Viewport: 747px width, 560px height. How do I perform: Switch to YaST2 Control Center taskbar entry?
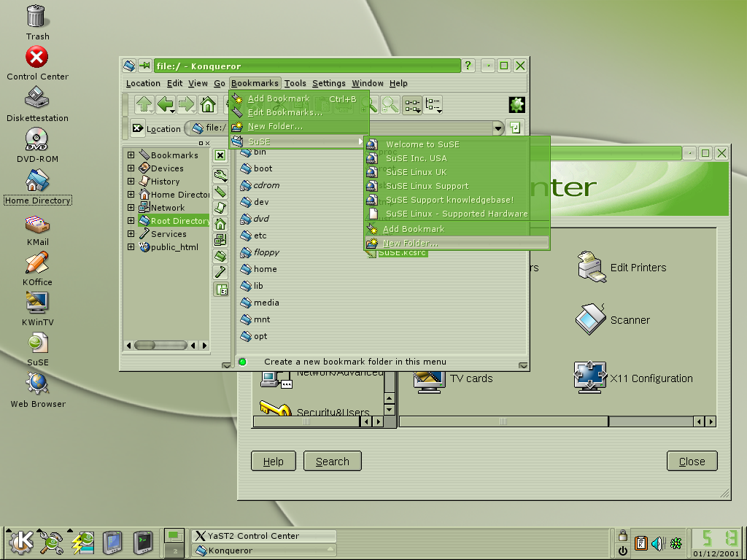point(264,536)
